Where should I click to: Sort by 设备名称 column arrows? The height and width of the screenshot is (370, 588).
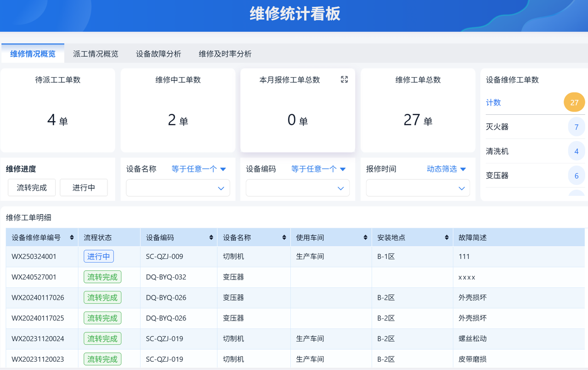click(x=284, y=238)
